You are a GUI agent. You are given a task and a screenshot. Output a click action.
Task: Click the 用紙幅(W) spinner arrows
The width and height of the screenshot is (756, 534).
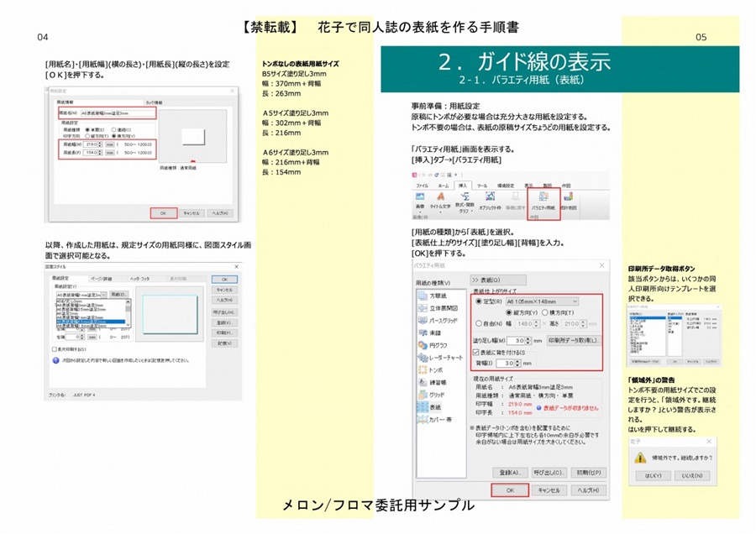100,144
